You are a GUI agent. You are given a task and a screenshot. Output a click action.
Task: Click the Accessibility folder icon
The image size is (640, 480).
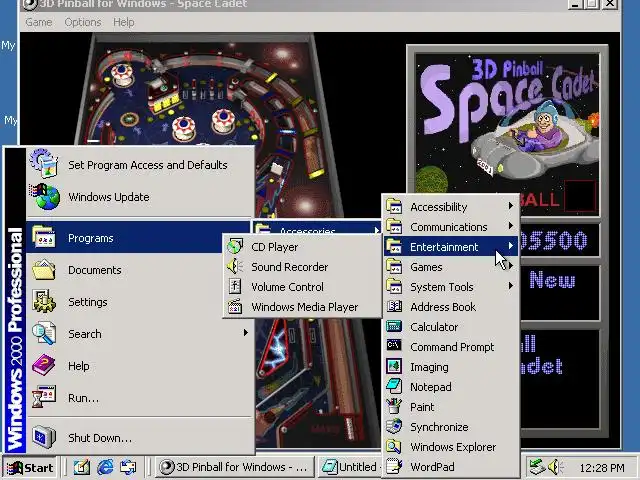coord(394,207)
